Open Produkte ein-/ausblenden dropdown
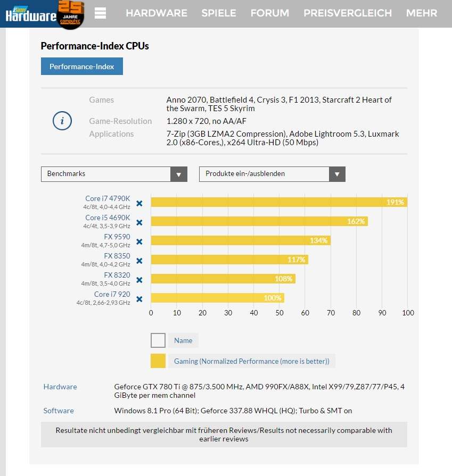The width and height of the screenshot is (452, 476). (x=272, y=174)
